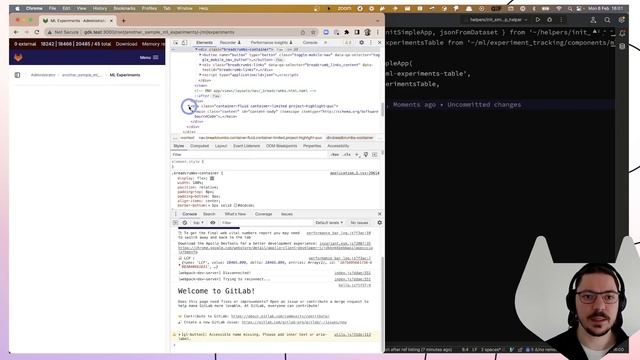Click the Contribute to GitLab link in console
Image resolution: width=640 pixels, height=360 pixels.
280,316
